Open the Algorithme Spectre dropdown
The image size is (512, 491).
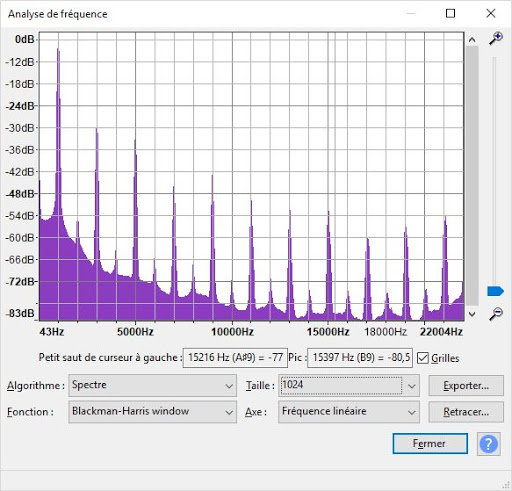(153, 385)
